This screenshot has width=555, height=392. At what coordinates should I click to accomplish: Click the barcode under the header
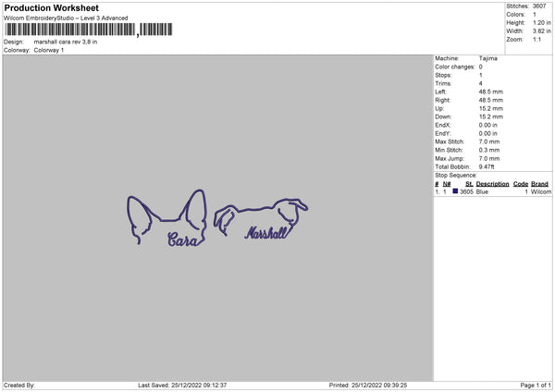pyautogui.click(x=89, y=30)
